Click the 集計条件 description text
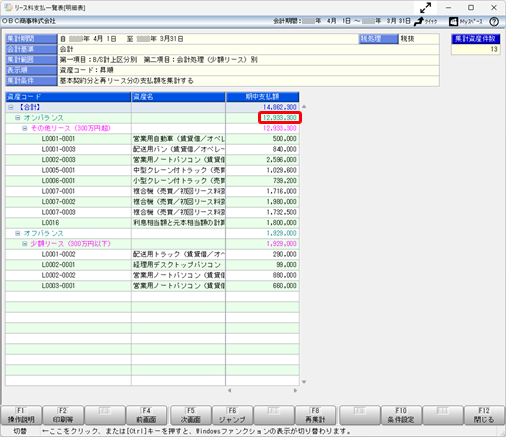This screenshot has width=506, height=437. 127,81
